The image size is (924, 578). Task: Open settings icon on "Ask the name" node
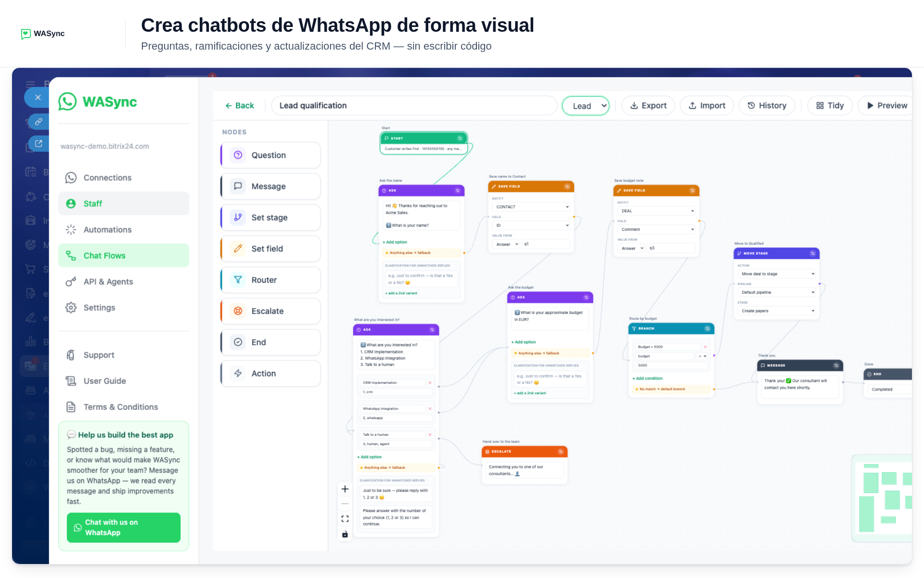pyautogui.click(x=458, y=191)
